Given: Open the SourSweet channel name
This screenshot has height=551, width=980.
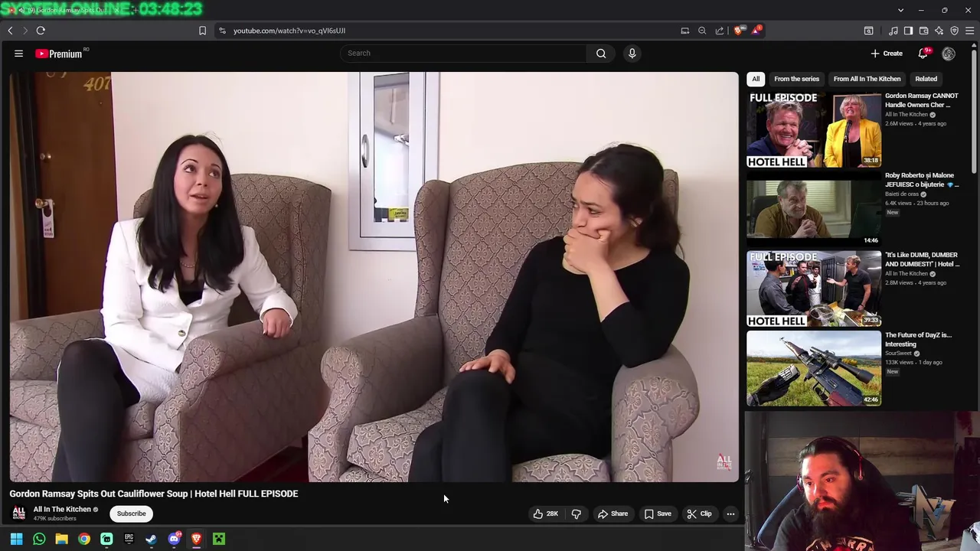Looking at the screenshot, I should tap(899, 354).
